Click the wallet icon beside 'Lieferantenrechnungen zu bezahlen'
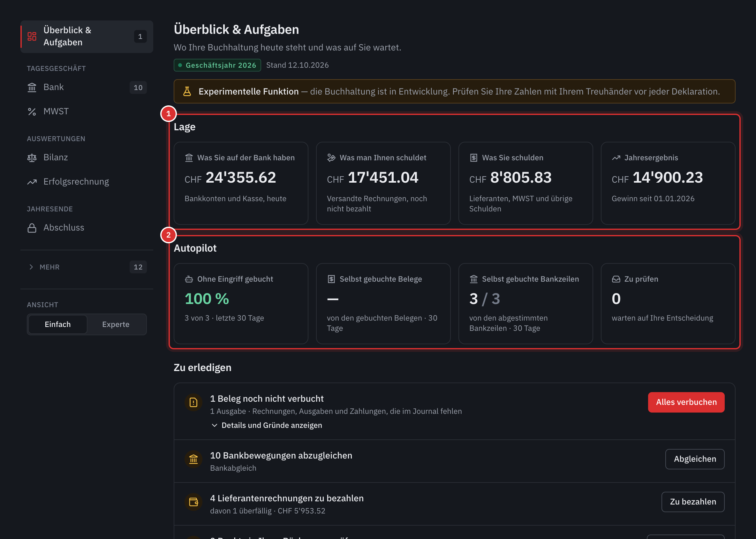756x539 pixels. 193,502
